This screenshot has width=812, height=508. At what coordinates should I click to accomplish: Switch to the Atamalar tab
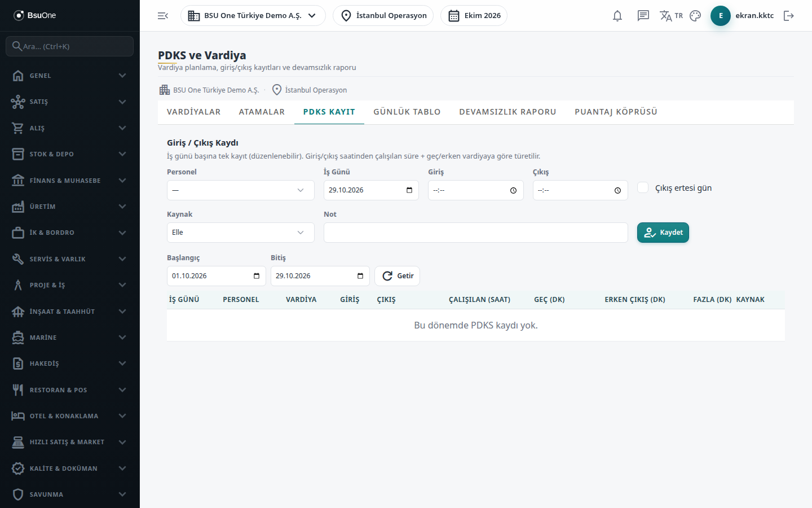tap(262, 112)
